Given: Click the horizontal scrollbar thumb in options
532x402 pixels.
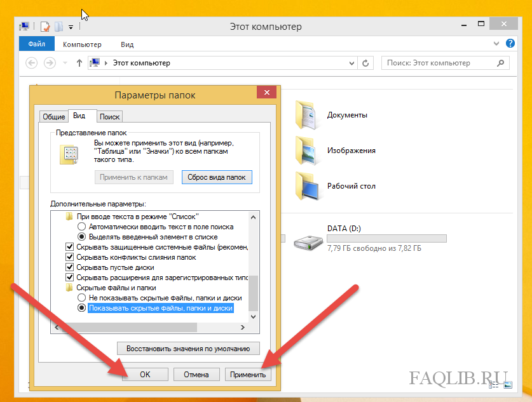Looking at the screenshot, I should 129,328.
